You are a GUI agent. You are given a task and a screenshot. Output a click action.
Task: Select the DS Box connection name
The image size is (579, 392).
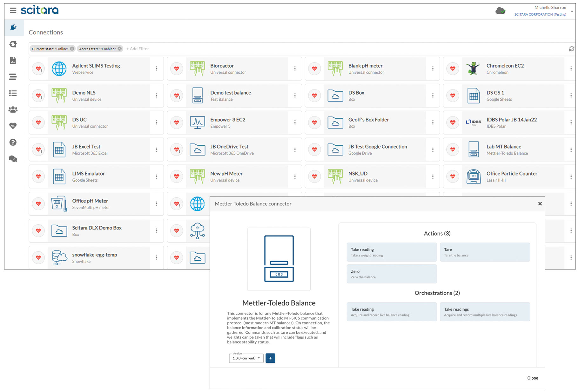[x=356, y=93]
